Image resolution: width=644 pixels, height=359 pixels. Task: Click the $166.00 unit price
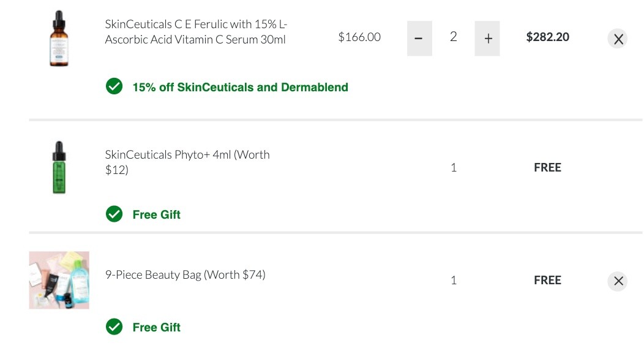(359, 37)
